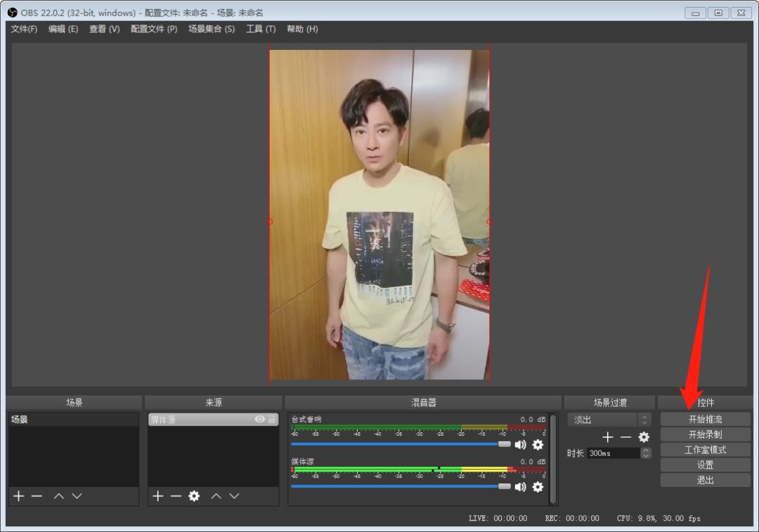Click the mixer panel vertical scrollbar
This screenshot has width=759, height=532.
[553, 458]
